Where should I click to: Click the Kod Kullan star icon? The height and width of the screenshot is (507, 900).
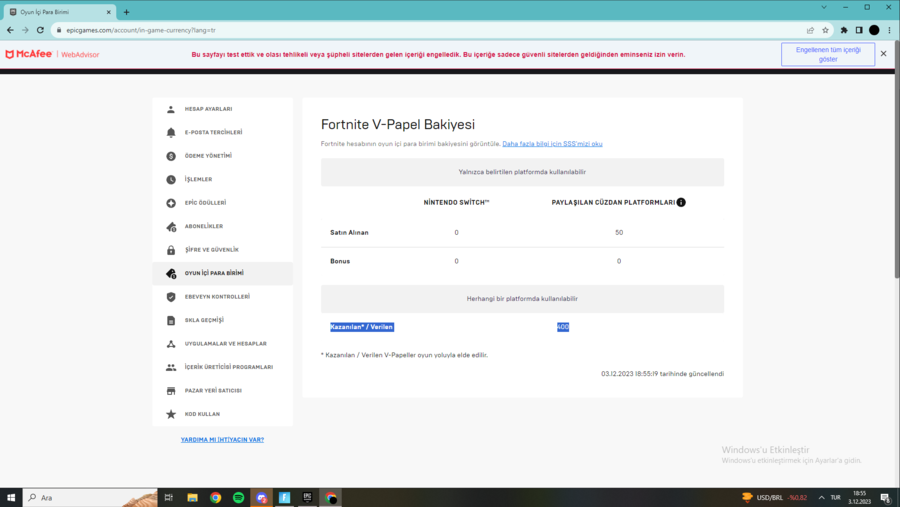[171, 414]
